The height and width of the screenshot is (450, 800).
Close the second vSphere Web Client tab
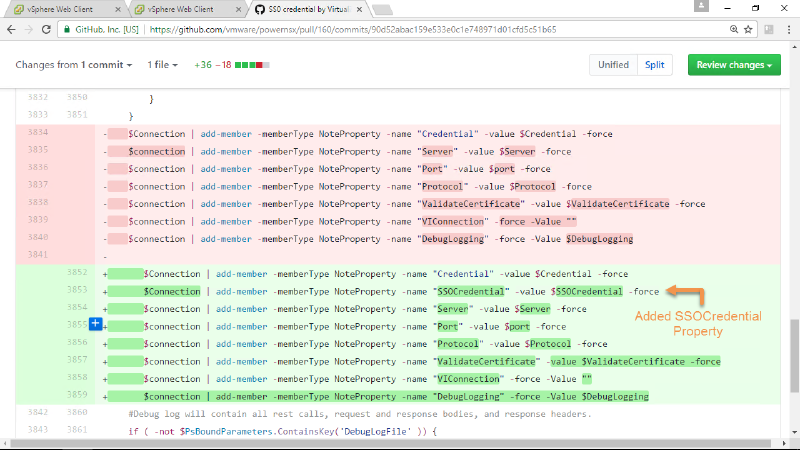coord(238,9)
